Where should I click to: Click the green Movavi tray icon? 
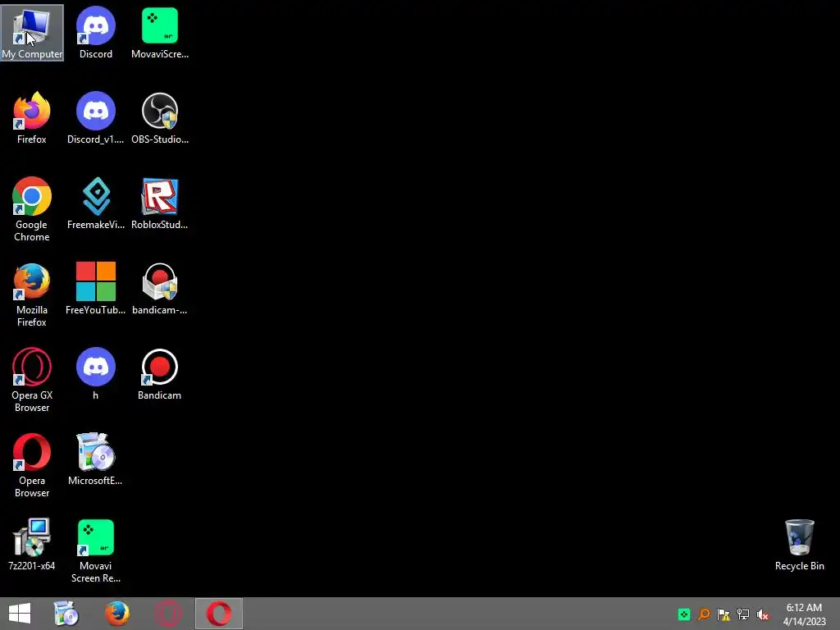click(683, 614)
